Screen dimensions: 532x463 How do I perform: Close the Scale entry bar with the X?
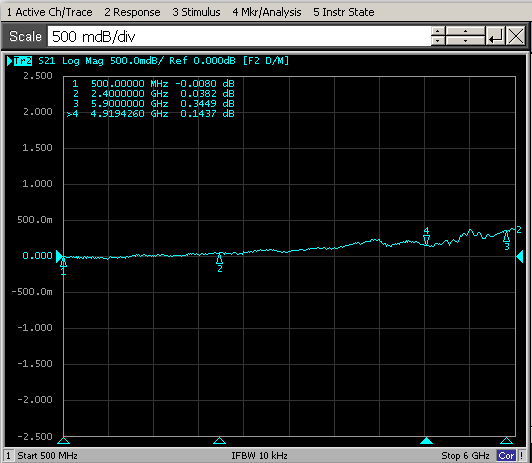pos(516,36)
